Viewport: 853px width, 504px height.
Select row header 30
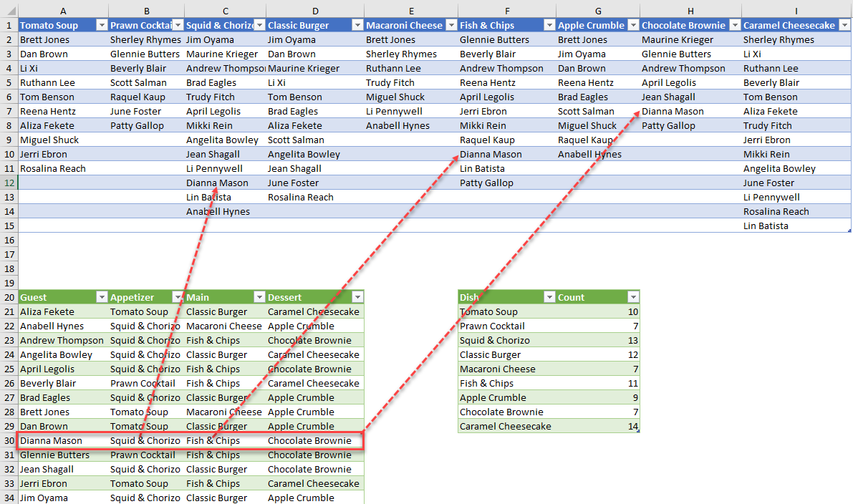tap(9, 440)
